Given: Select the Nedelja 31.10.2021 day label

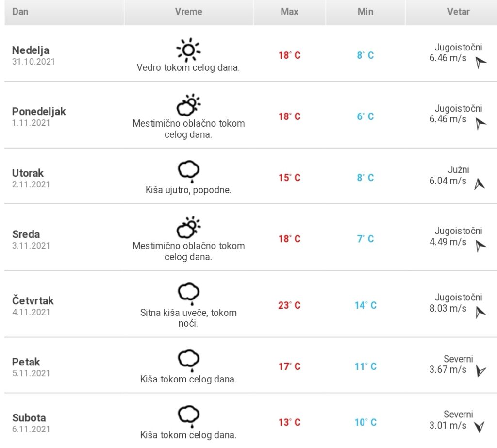Looking at the screenshot, I should [33, 55].
